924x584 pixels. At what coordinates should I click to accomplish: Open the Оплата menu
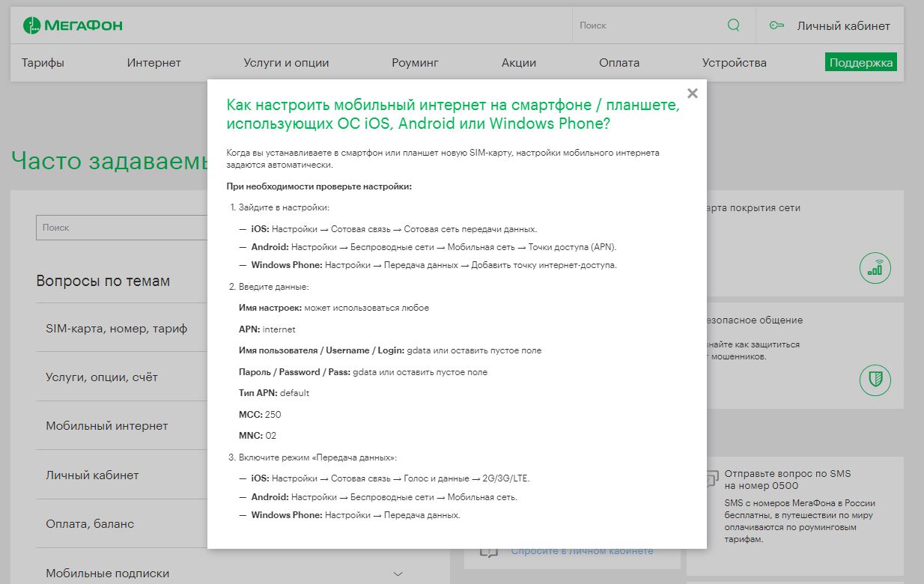point(619,63)
